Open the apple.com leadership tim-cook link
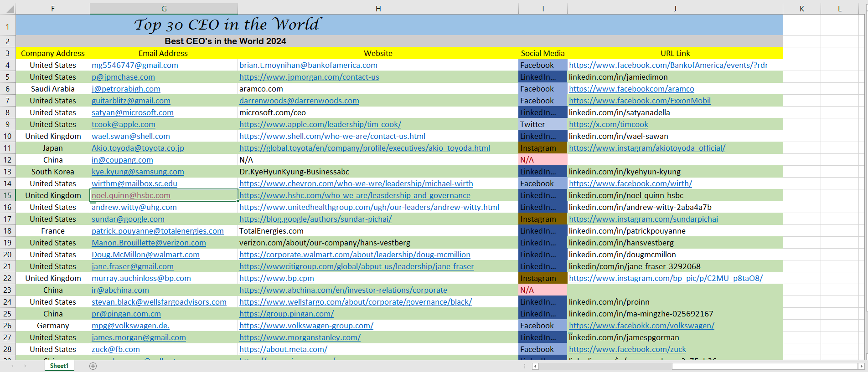The width and height of the screenshot is (868, 372). (x=320, y=124)
